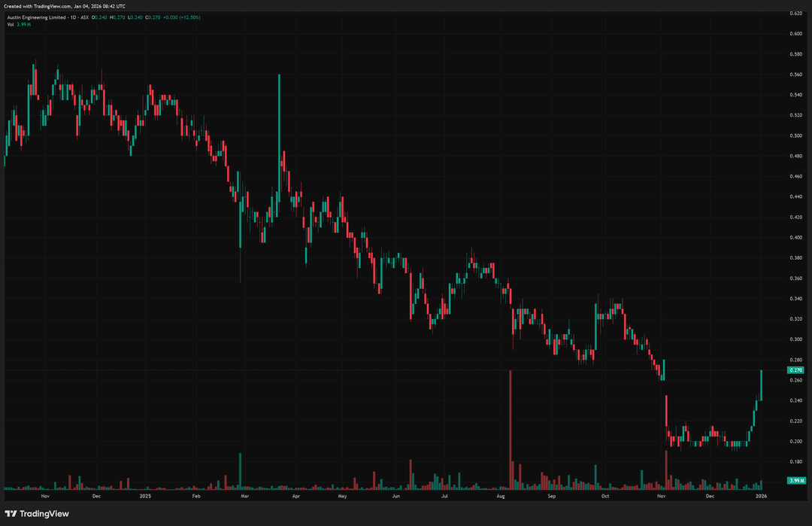Click the Apr label on the time axis
The image size is (812, 526).
(295, 497)
